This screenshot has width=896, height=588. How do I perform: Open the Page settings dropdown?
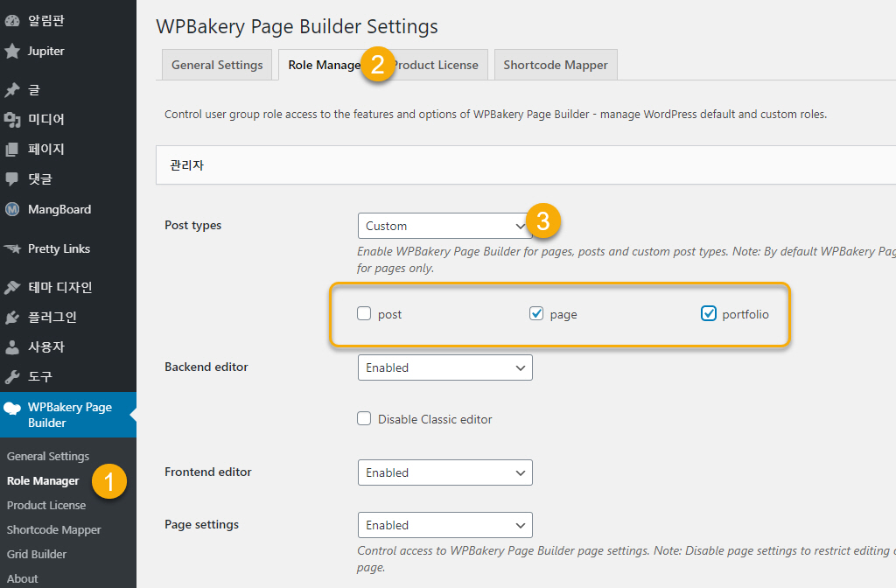tap(445, 525)
